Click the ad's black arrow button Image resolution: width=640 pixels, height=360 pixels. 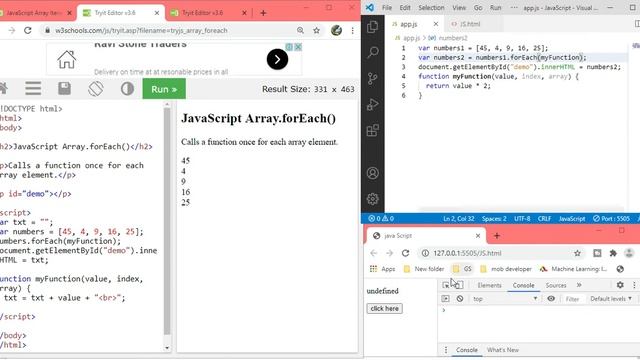[x=278, y=59]
